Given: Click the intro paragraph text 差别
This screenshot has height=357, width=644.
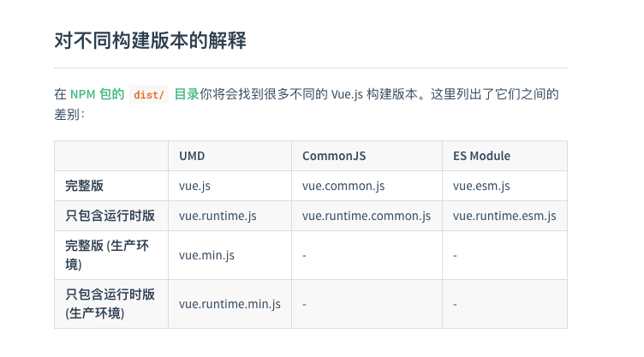Looking at the screenshot, I should [67, 115].
